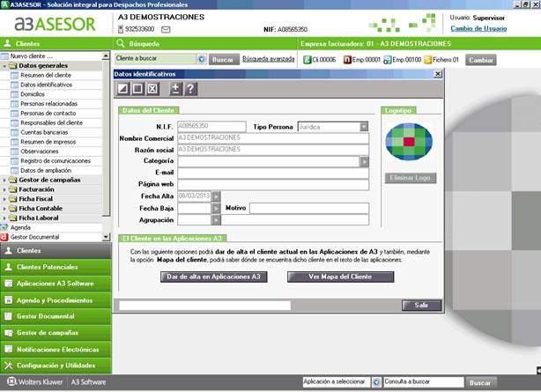Viewport: 541px width, 392px height.
Task: Click the envelope email icon in header
Action: [166, 29]
